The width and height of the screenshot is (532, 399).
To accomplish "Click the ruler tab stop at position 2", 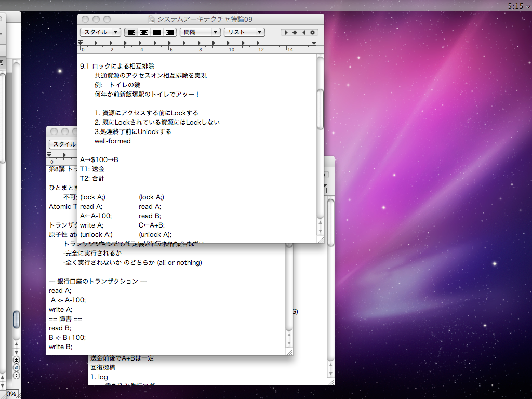I will coord(110,43).
